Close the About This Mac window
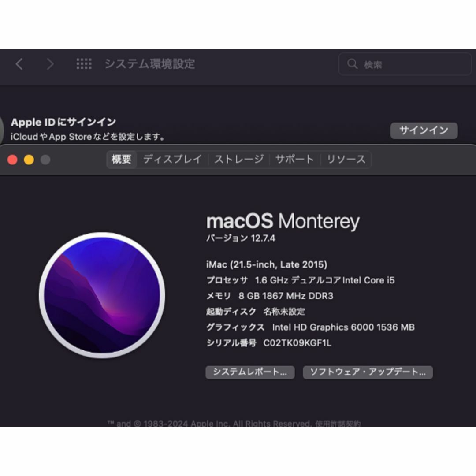This screenshot has width=476, height=476. 12,160
